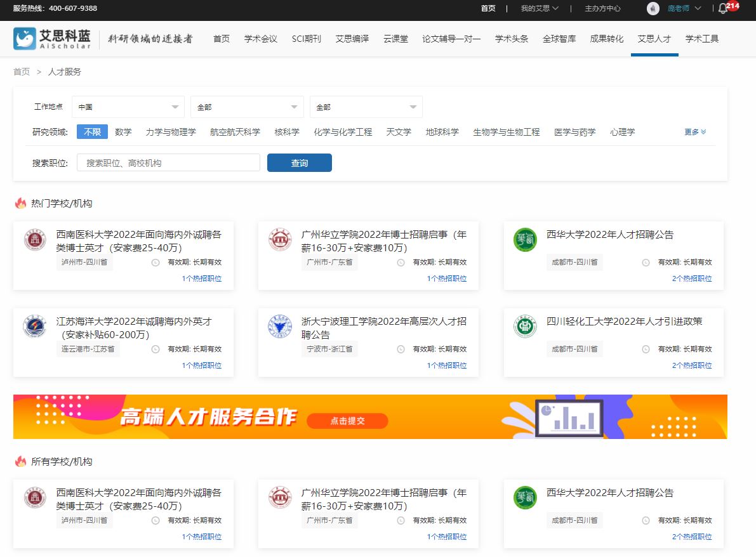Open the city 全部 dropdown
The width and height of the screenshot is (756, 557).
[x=366, y=107]
